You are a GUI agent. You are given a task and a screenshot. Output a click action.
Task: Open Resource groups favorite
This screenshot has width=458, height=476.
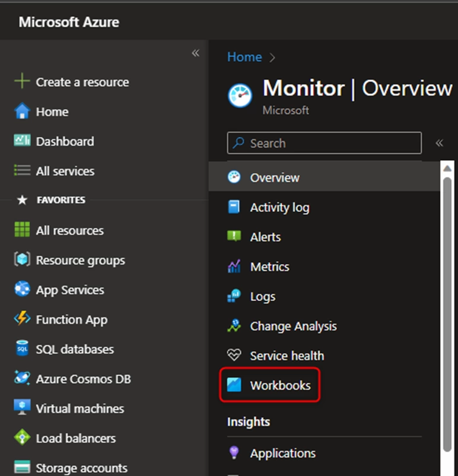tap(81, 260)
